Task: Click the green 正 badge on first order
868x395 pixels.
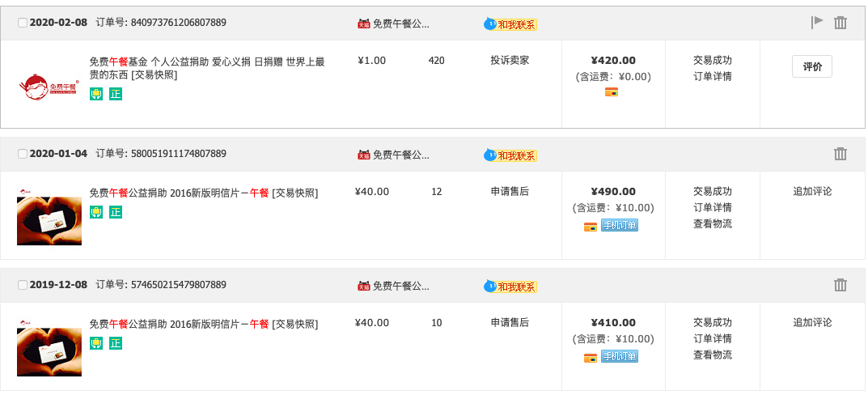Action: [x=115, y=94]
